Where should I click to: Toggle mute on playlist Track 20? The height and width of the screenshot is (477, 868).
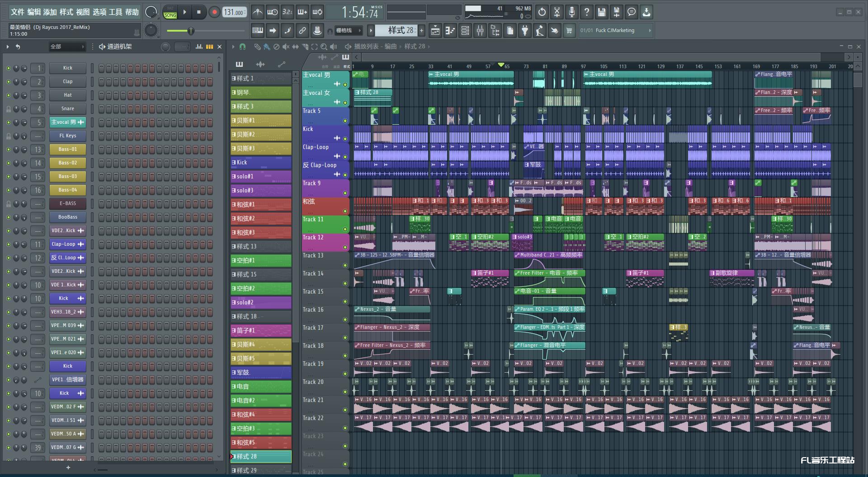pos(345,392)
